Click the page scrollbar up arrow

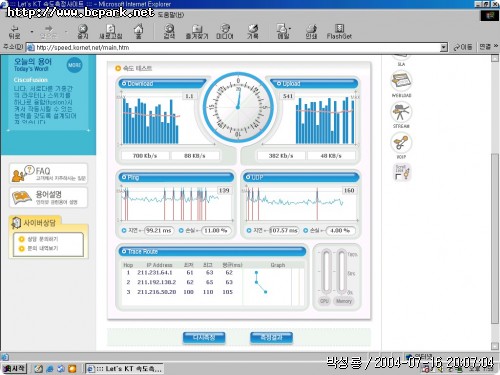(x=495, y=58)
